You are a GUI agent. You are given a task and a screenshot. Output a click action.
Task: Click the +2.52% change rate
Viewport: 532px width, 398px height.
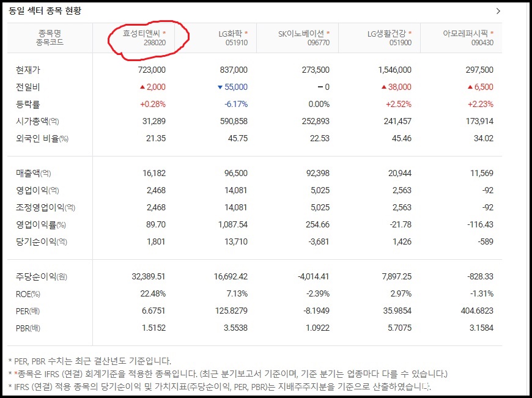click(x=399, y=104)
